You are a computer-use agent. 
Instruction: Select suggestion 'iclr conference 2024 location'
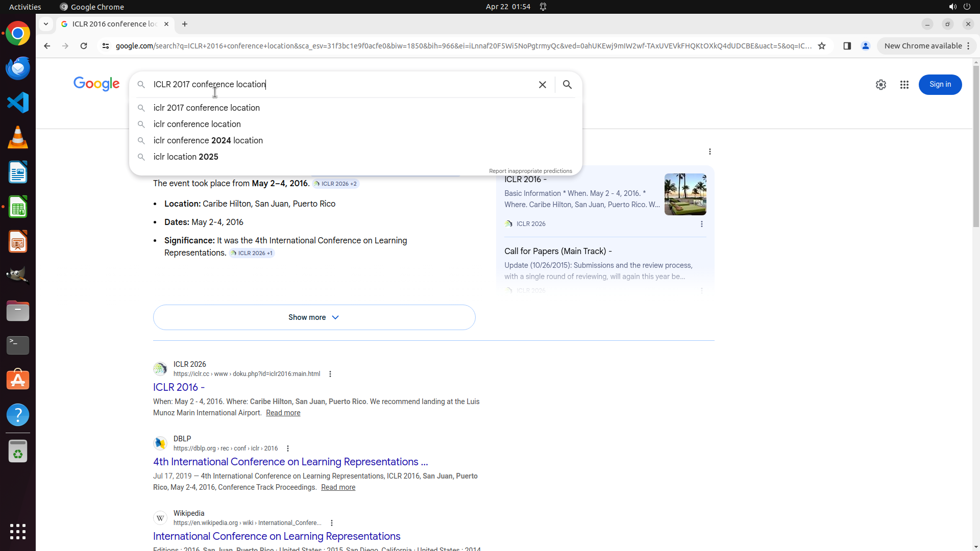[x=208, y=140]
